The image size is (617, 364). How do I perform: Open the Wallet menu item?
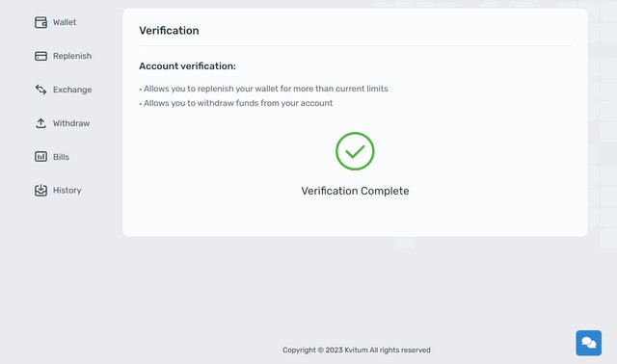point(65,22)
